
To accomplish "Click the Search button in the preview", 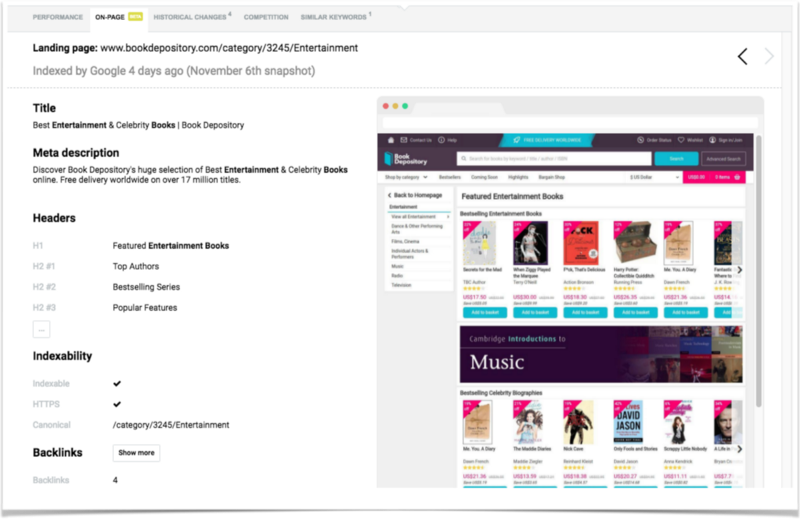I will 676,159.
